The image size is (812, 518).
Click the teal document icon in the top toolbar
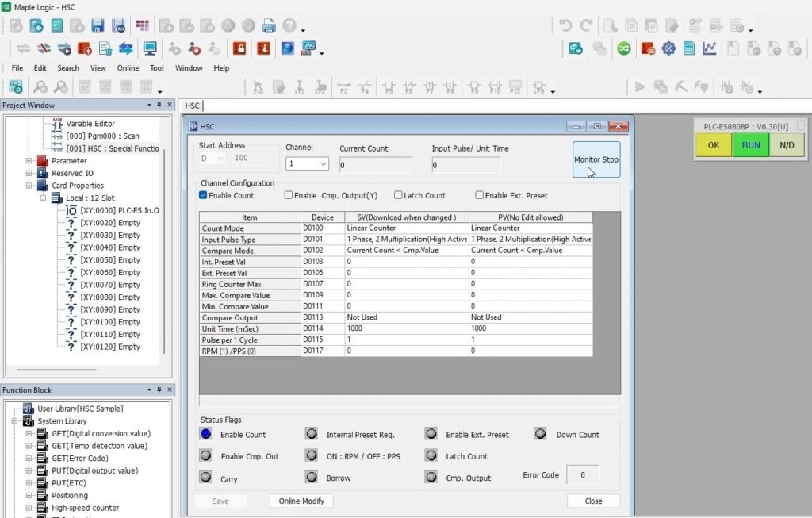click(x=57, y=25)
